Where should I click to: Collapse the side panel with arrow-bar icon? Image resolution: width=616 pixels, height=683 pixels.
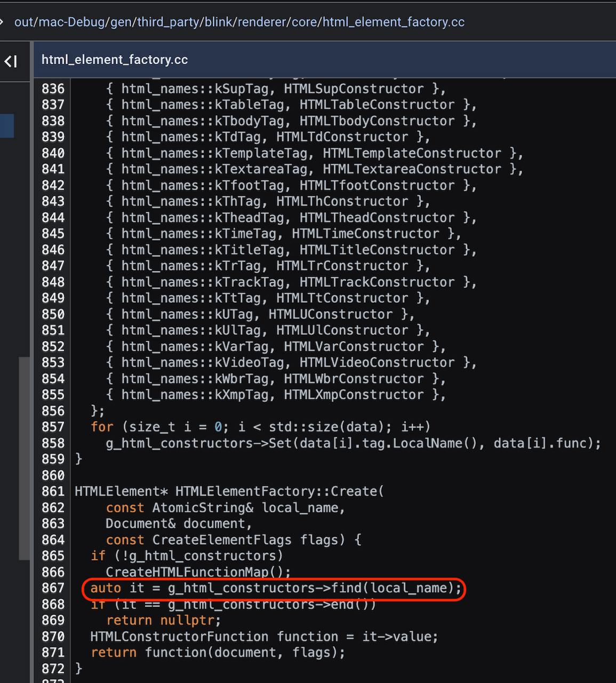[11, 61]
